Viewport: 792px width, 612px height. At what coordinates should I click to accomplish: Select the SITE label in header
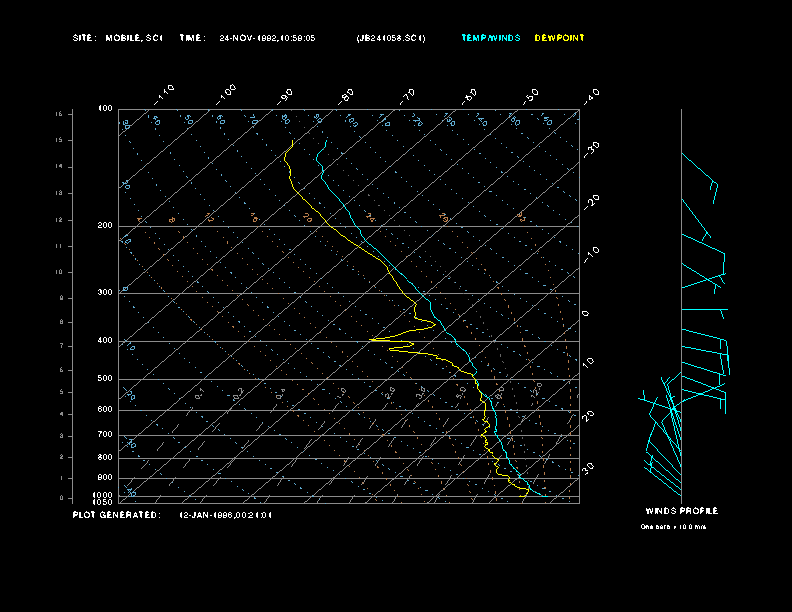pos(84,38)
